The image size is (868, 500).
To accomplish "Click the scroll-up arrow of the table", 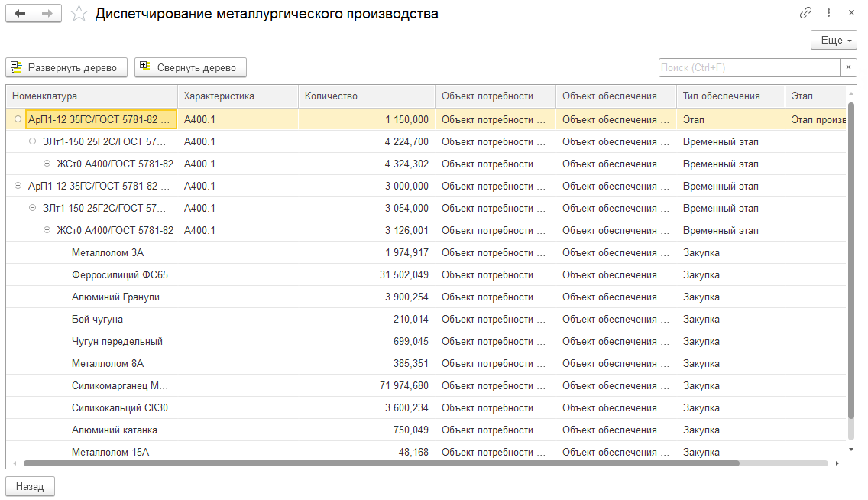I will tap(851, 93).
